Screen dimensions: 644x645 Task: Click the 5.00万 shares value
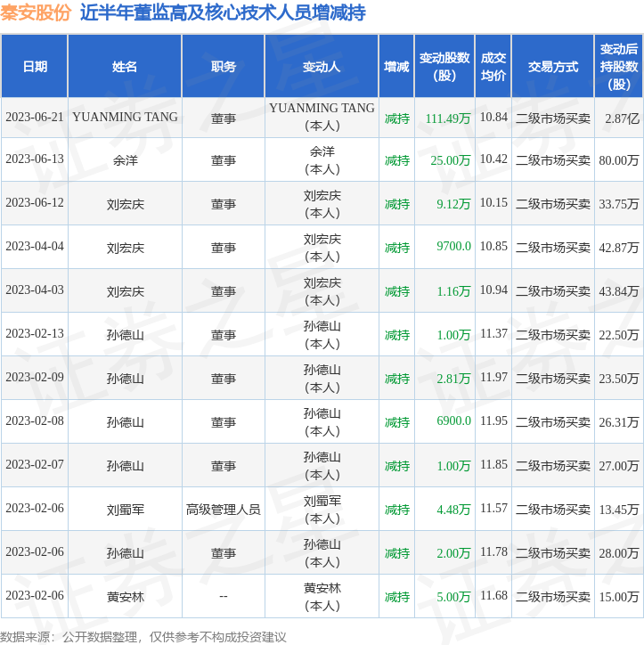[x=453, y=597]
